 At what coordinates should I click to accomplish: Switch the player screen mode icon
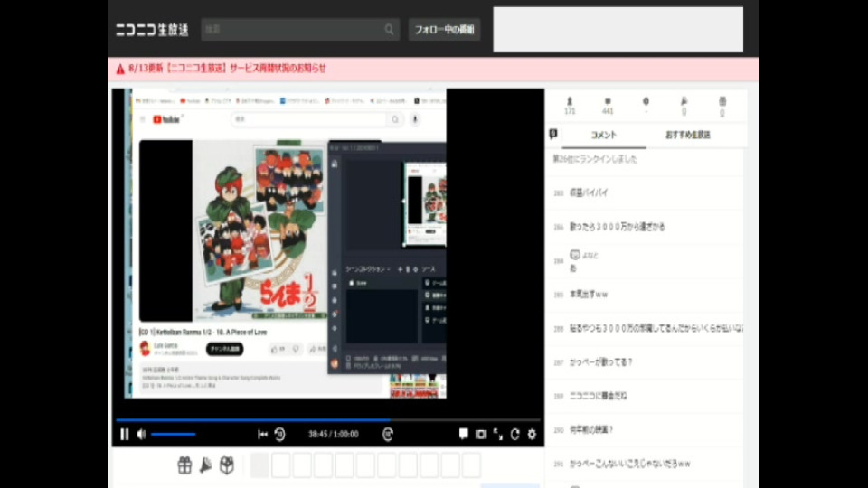480,435
